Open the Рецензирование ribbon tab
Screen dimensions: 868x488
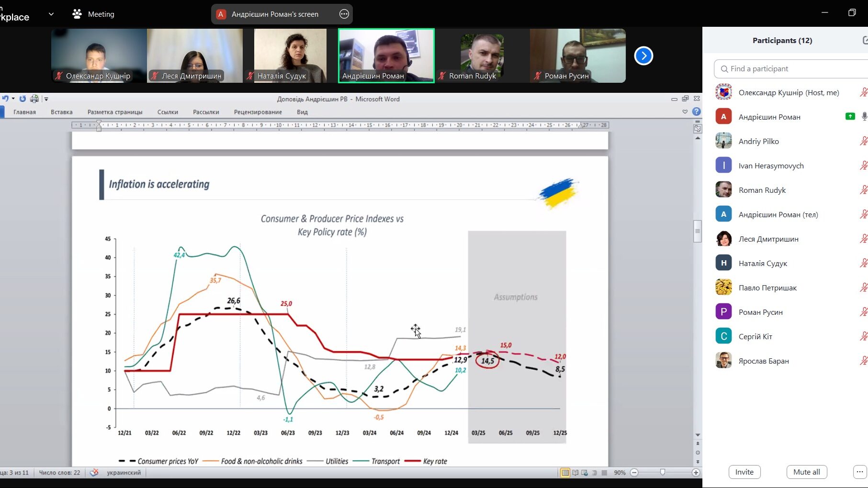pos(258,112)
